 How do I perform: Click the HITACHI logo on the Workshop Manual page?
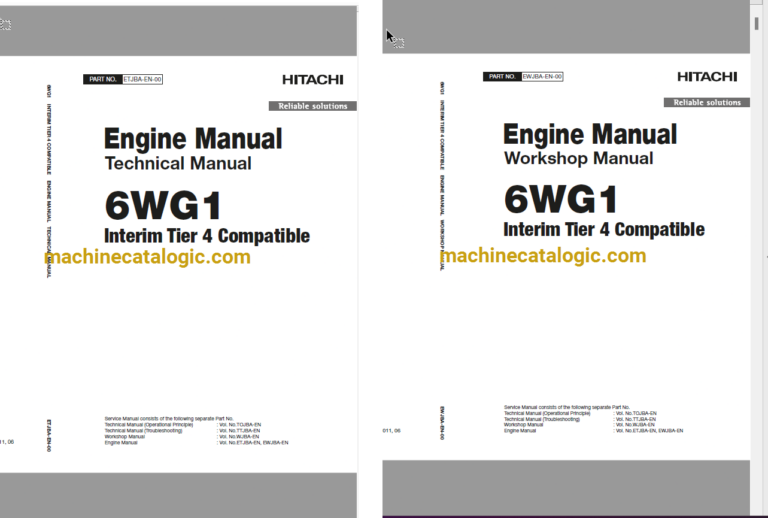point(707,77)
